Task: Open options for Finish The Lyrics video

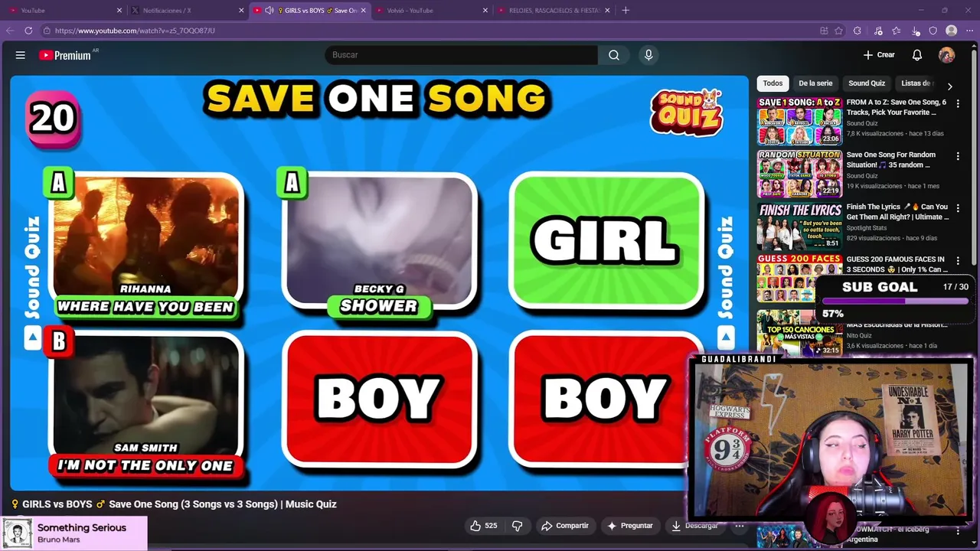Action: coord(958,208)
